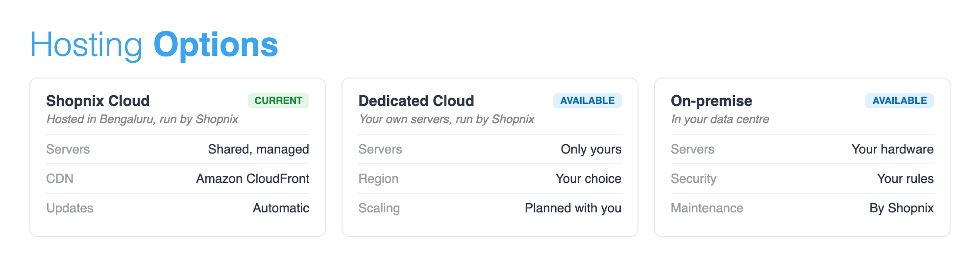Click the CDN label in Shopnix Cloud
980x257 pixels.
pos(60,179)
